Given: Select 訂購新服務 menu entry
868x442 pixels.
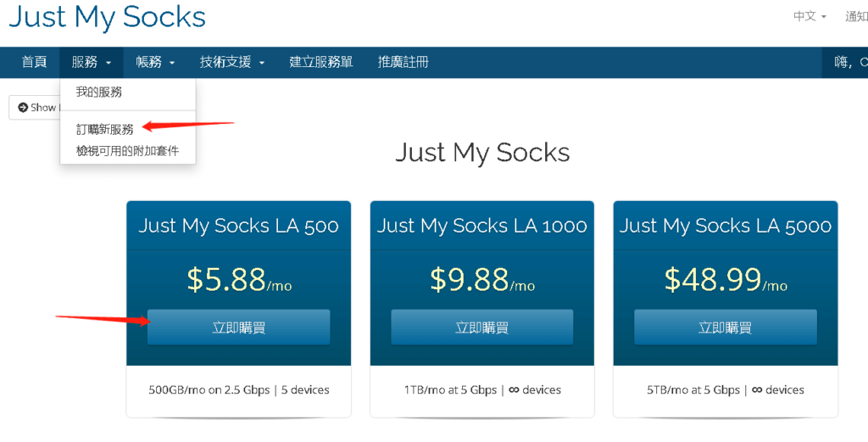Looking at the screenshot, I should tap(105, 130).
